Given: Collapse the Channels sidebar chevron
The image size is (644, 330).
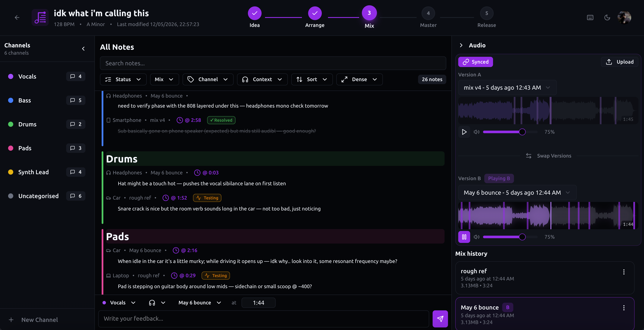Looking at the screenshot, I should (x=83, y=49).
